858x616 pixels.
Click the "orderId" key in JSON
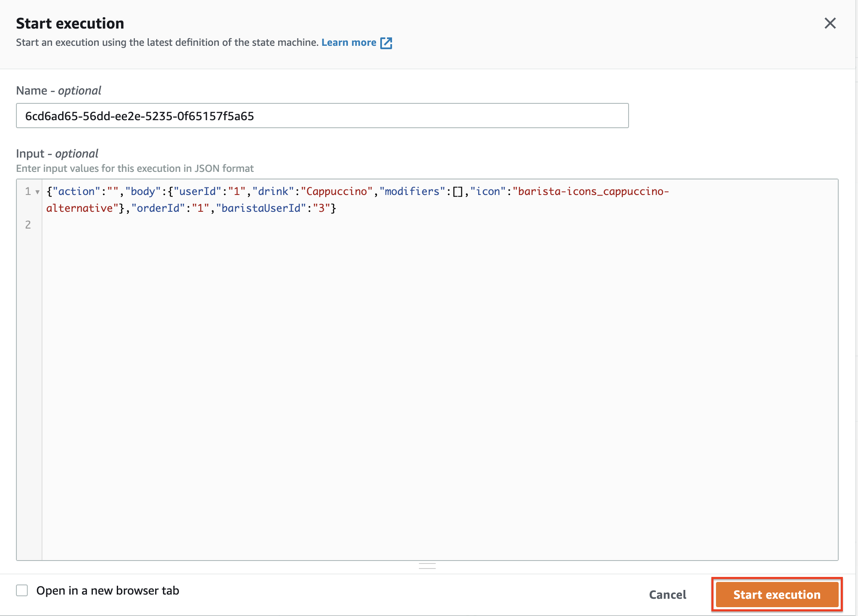tap(158, 208)
